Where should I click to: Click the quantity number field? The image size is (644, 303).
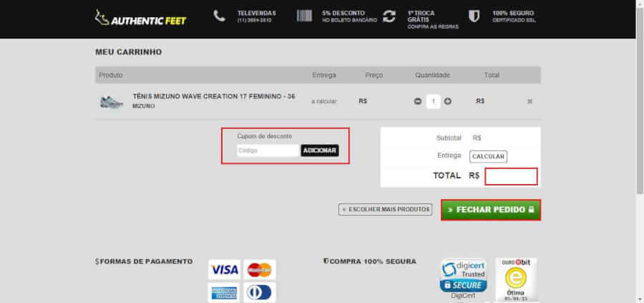[433, 102]
